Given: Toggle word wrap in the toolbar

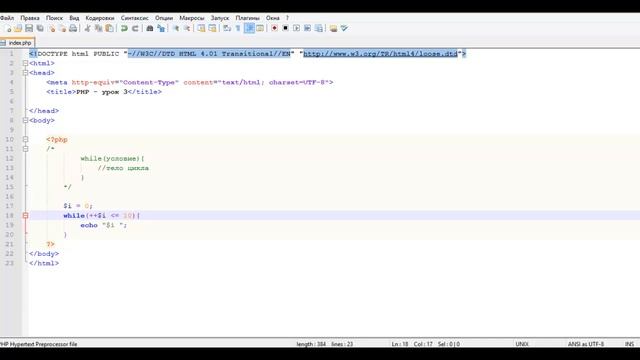Looking at the screenshot, I should pos(227,28).
